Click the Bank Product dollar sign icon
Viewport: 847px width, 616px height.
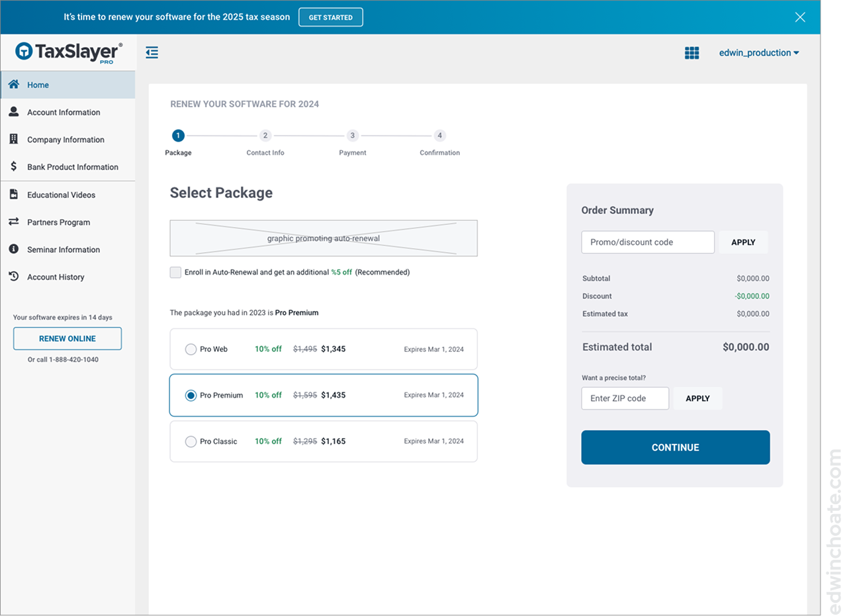click(x=13, y=167)
